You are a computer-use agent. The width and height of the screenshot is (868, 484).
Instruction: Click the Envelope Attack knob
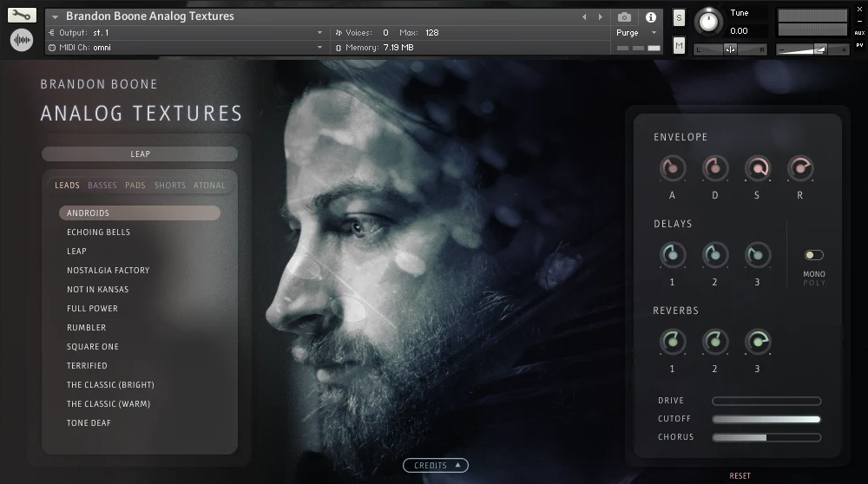(673, 168)
